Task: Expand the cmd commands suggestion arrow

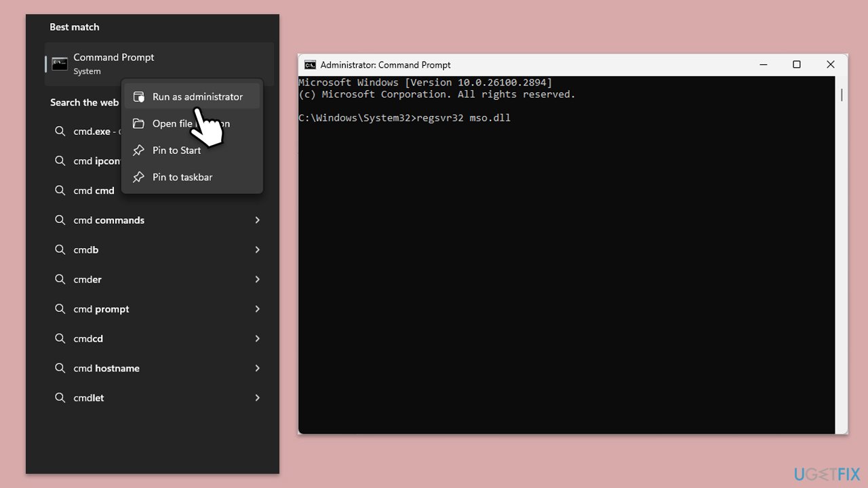Action: [x=257, y=220]
